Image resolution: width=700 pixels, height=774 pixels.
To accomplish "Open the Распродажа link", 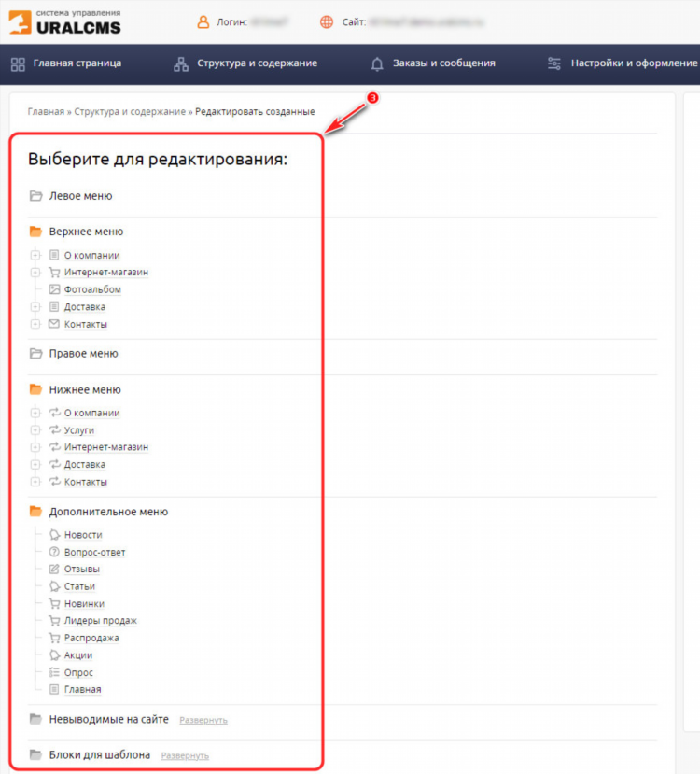I will 91,638.
